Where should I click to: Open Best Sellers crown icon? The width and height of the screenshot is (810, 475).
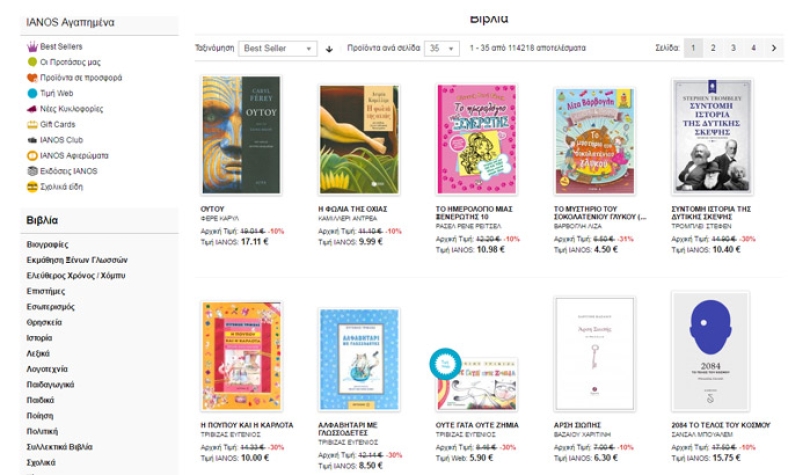[32, 46]
